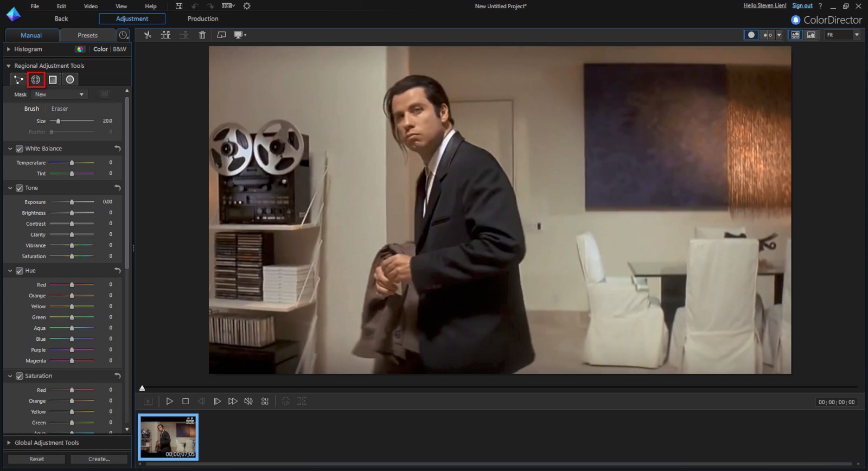The image size is (868, 471).
Task: Click the Sign out link
Action: [x=802, y=5]
